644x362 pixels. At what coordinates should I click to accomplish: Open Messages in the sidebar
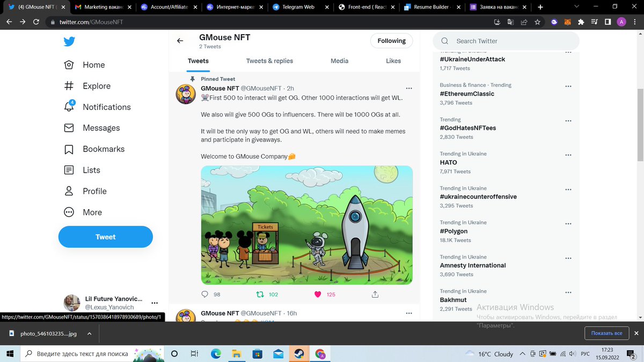tap(92, 128)
